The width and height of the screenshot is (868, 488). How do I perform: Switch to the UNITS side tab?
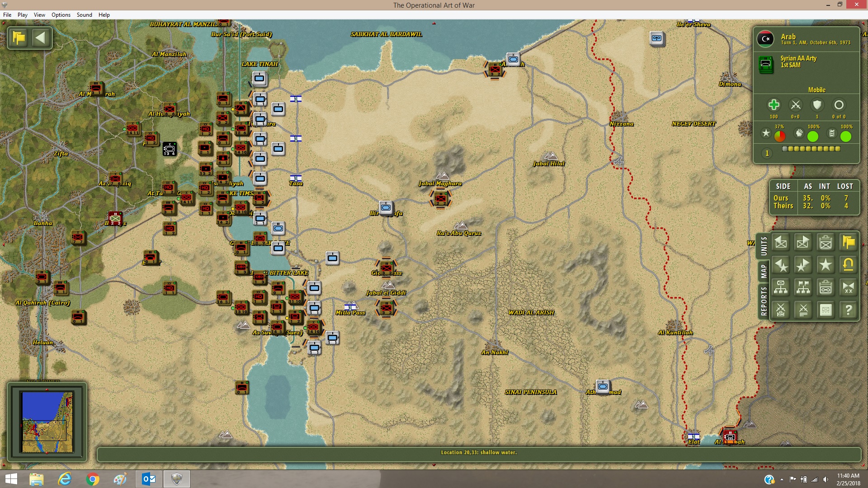[x=764, y=246]
